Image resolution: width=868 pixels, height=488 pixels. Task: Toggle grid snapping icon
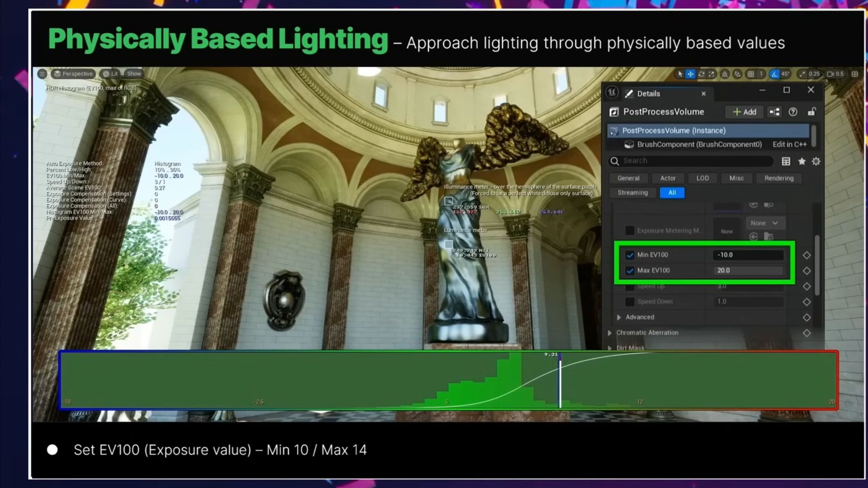click(x=751, y=74)
